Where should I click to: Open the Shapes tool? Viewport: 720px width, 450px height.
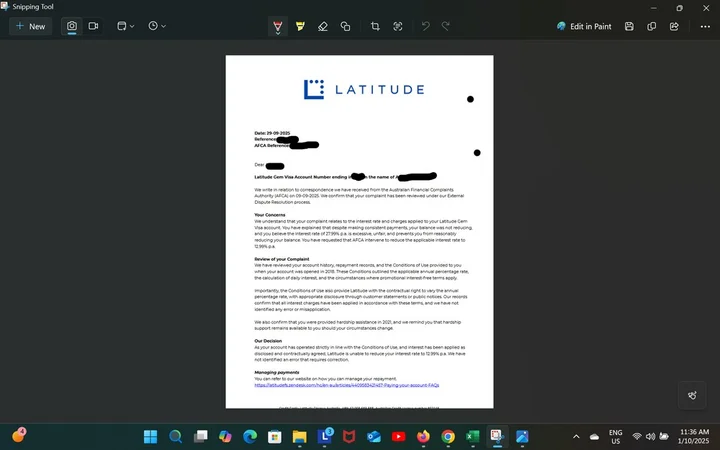coord(345,27)
